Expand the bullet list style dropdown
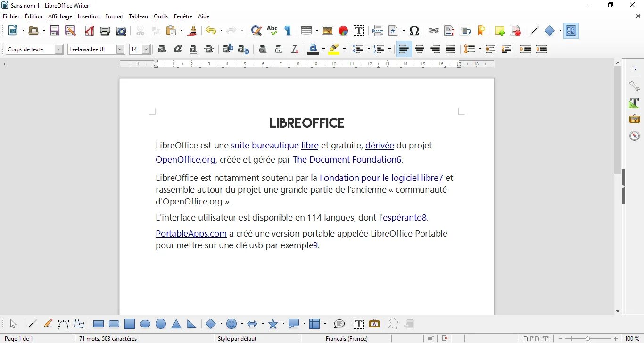Screen dimensions: 644x343 click(368, 49)
